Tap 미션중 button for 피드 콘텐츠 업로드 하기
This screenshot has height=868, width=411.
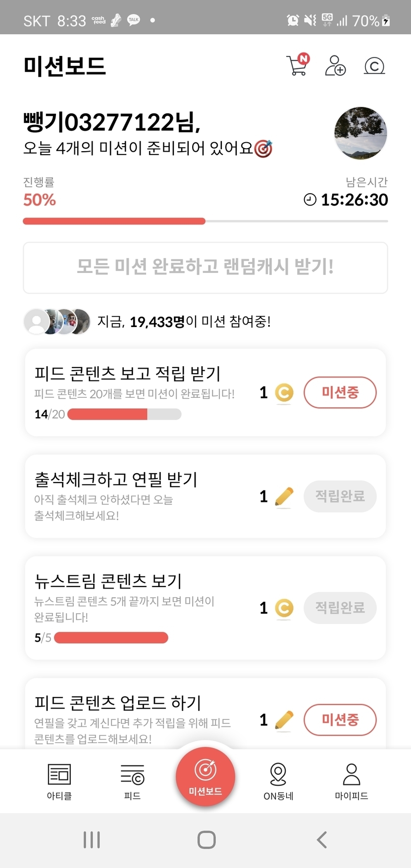click(x=340, y=719)
